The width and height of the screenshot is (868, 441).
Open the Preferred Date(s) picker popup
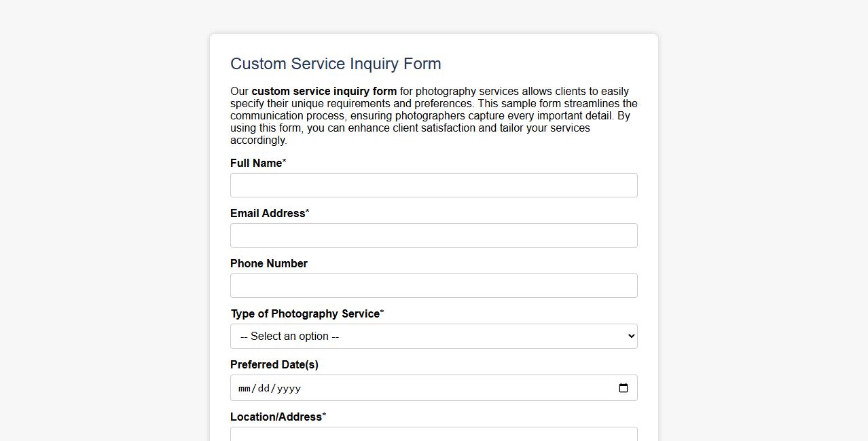(623, 388)
